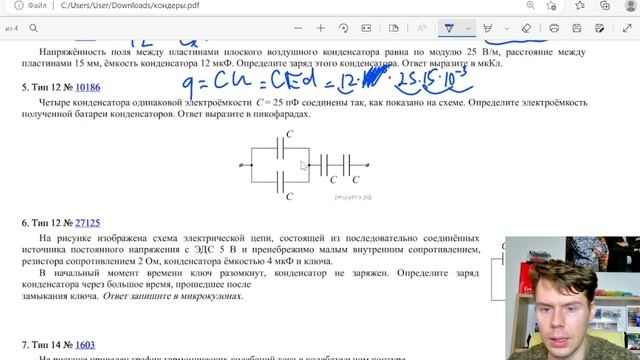Image resolution: width=640 pixels, height=360 pixels.
Task: Click the webcam video overlay
Action: pyautogui.click(x=572, y=298)
